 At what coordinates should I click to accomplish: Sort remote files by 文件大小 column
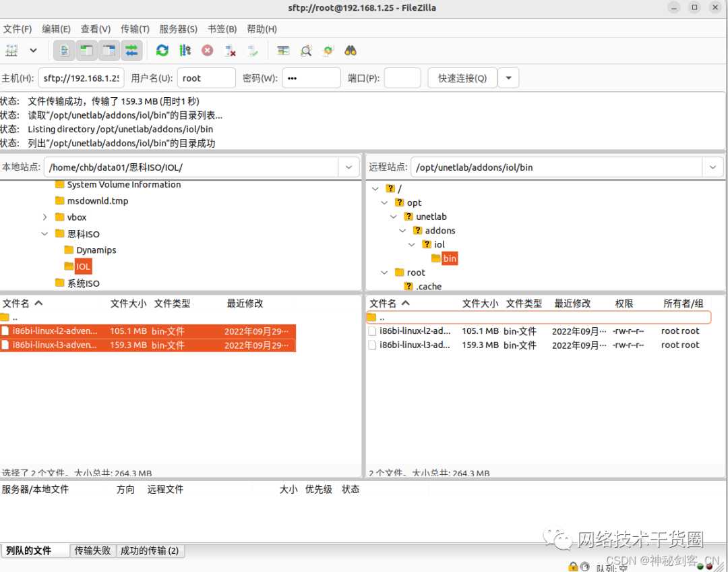(480, 303)
